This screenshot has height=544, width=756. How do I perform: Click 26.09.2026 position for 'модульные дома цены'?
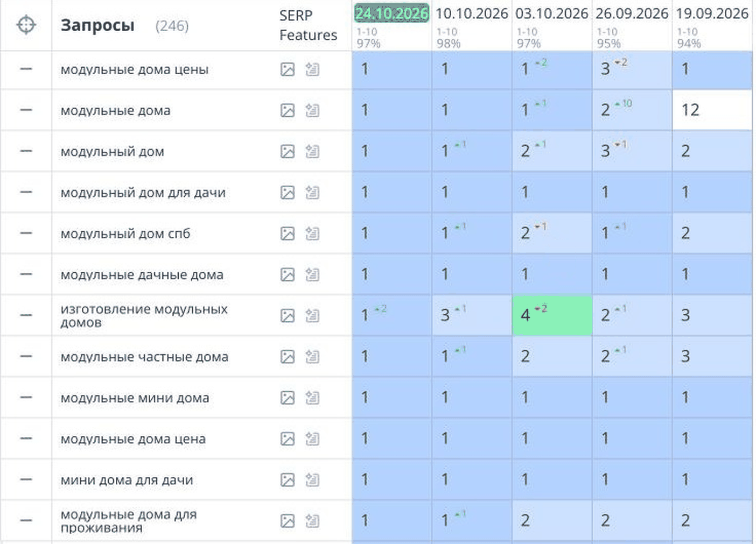[x=632, y=69]
